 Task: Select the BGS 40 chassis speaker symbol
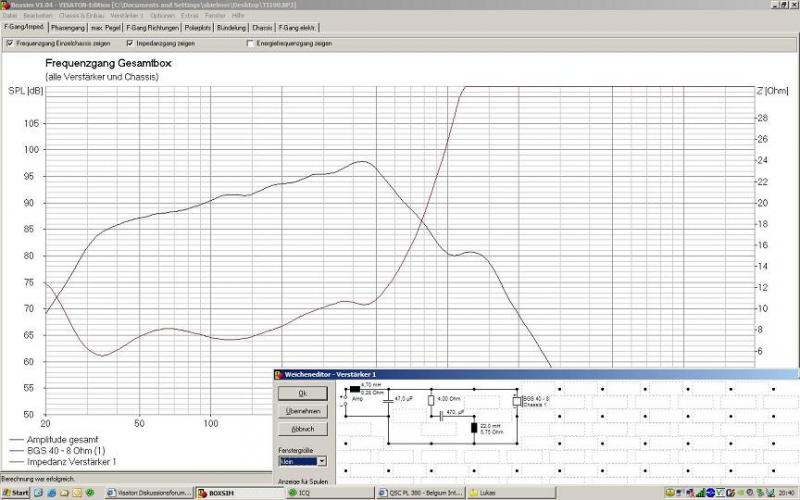[517, 401]
